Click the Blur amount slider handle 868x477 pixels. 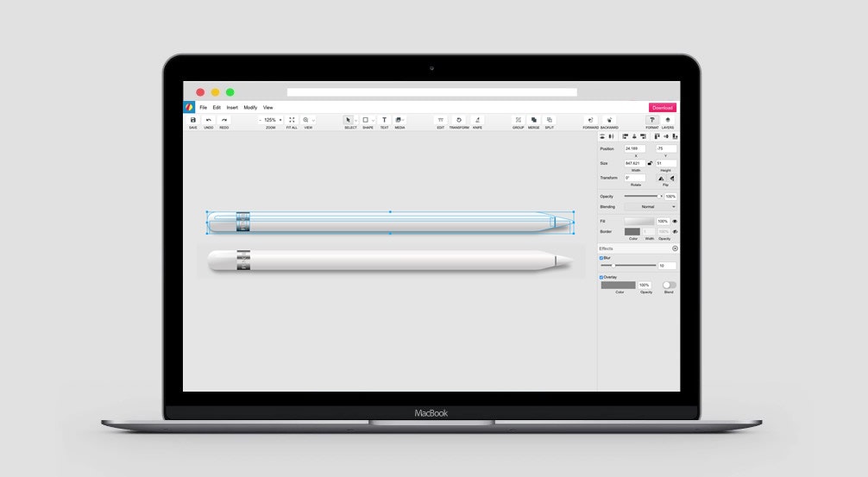coord(613,266)
